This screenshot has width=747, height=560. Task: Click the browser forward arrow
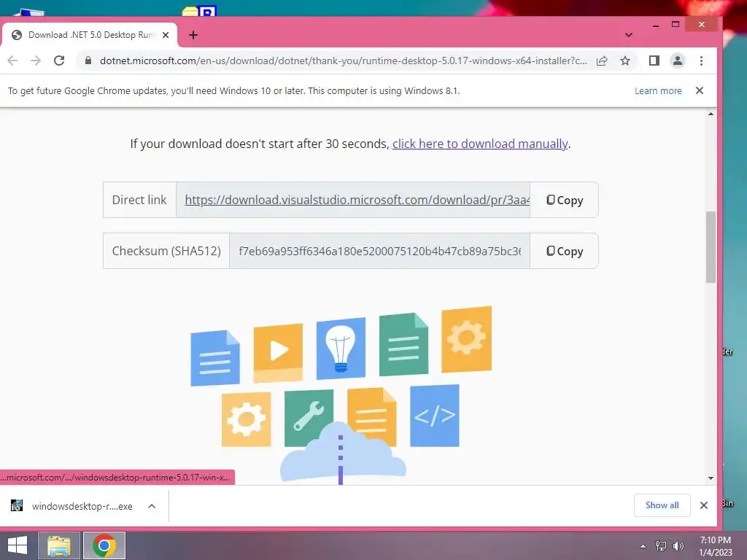36,61
